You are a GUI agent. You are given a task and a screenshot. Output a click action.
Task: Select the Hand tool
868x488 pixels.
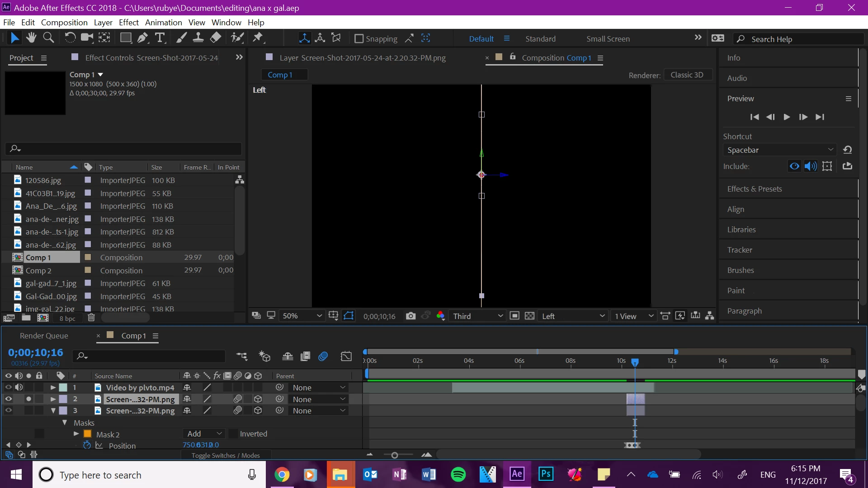[x=31, y=38]
